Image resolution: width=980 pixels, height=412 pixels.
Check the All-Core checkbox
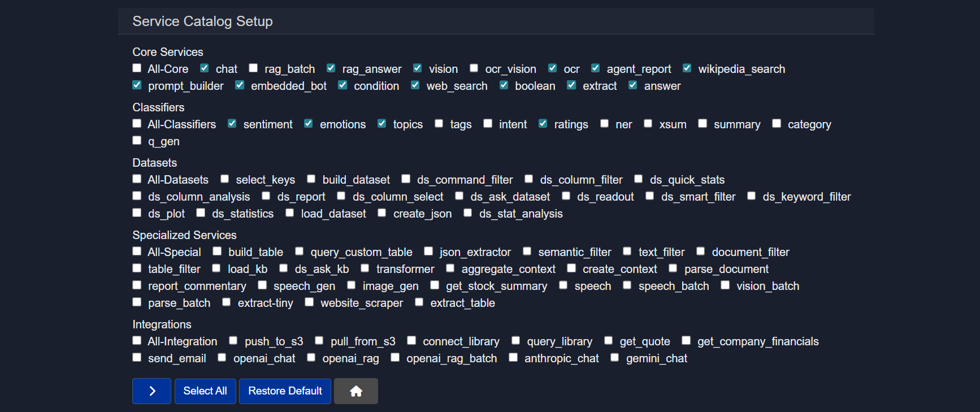(137, 68)
